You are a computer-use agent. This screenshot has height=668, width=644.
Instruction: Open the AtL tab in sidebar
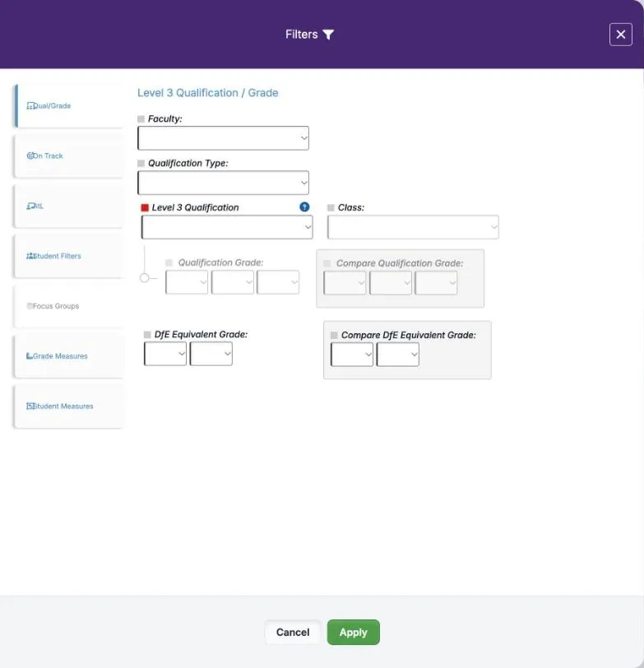pos(68,206)
